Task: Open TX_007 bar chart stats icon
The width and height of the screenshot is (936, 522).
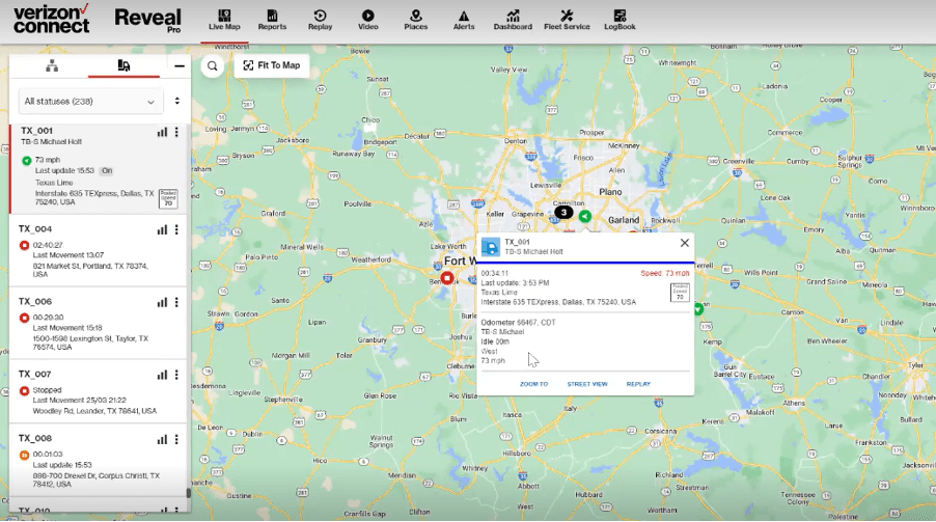Action: coord(162,375)
